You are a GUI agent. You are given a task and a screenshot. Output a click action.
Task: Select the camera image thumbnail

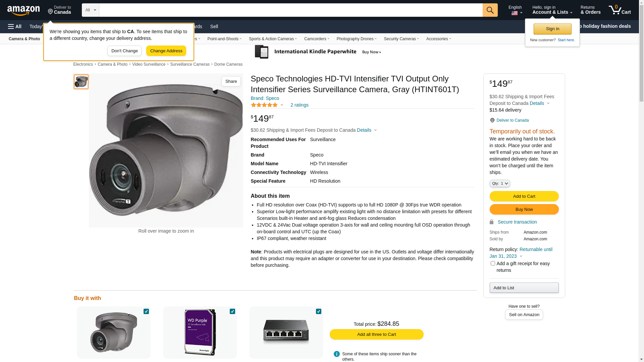[x=81, y=82]
